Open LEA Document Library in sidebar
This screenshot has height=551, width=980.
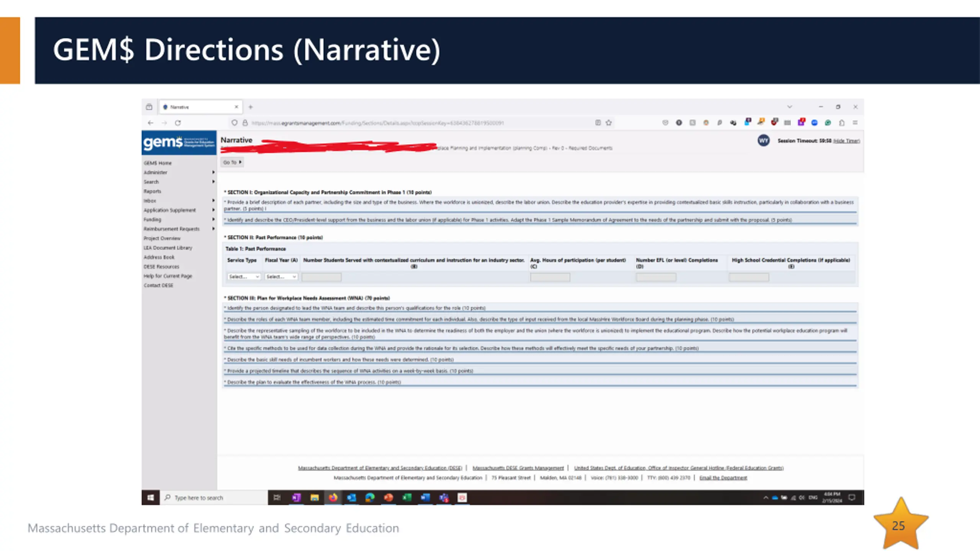[x=168, y=248]
